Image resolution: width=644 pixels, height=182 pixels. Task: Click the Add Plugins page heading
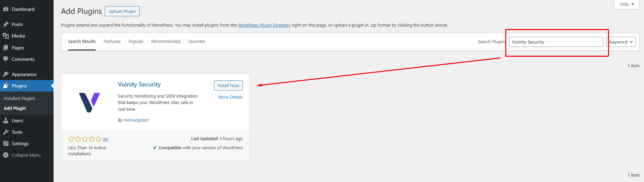coord(82,11)
